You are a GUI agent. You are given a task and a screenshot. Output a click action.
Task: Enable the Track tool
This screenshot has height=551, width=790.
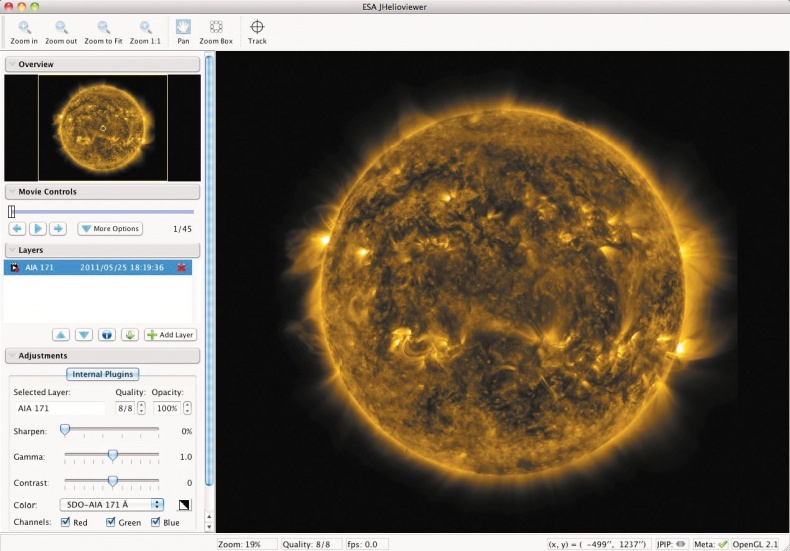click(x=257, y=32)
